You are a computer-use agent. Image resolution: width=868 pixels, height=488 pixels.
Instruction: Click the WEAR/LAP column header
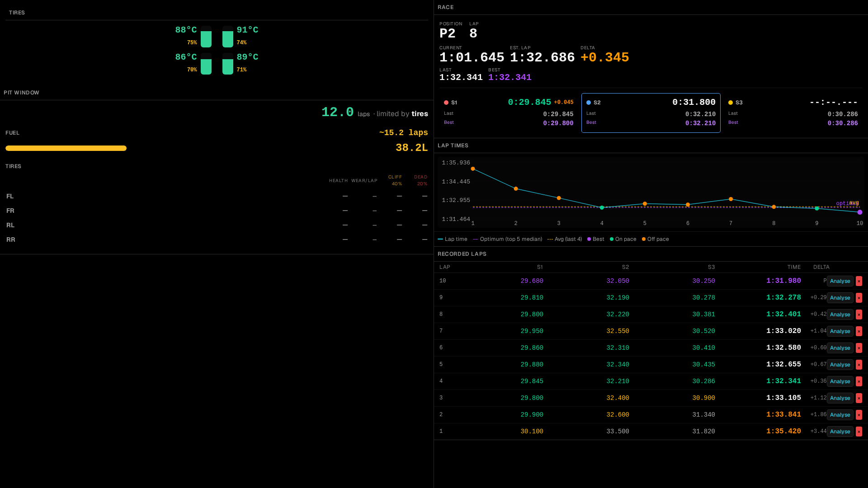click(x=364, y=181)
